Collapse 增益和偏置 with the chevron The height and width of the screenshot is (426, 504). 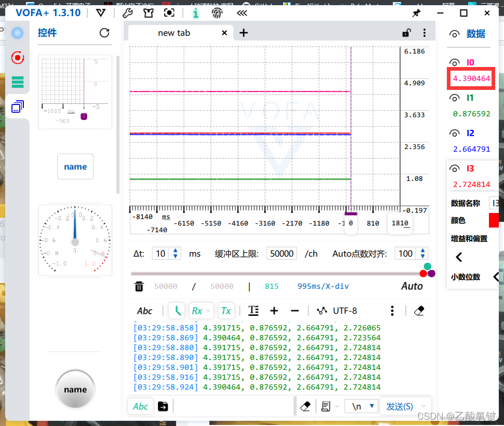(x=459, y=257)
